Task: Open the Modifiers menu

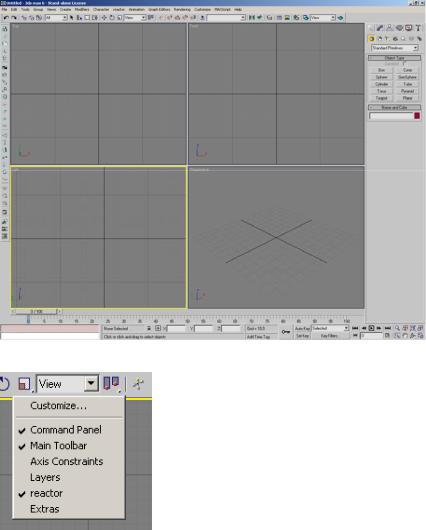Action: click(x=82, y=9)
